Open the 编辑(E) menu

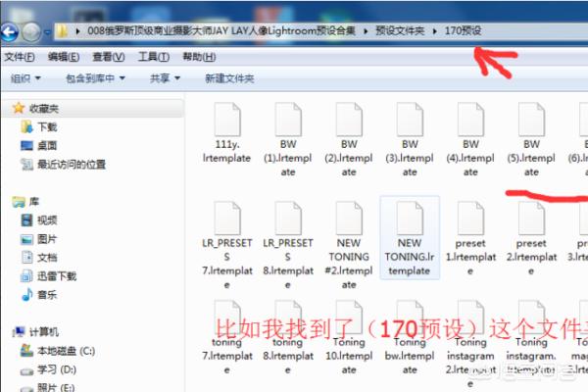pyautogui.click(x=64, y=57)
